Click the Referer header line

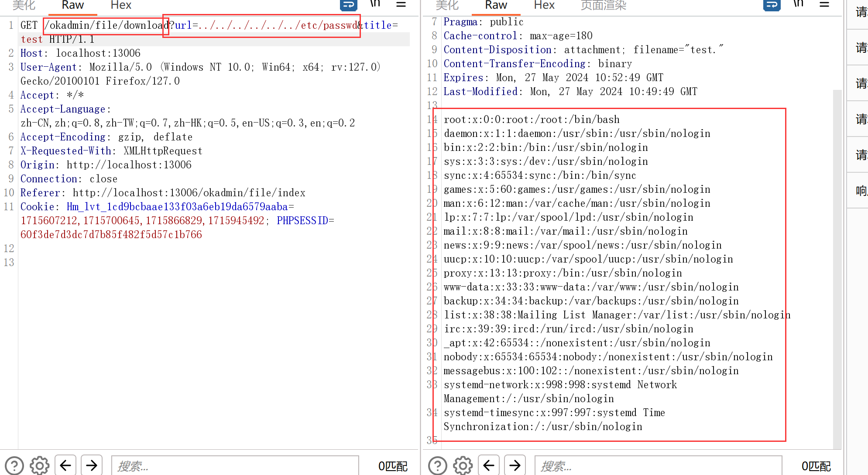163,193
